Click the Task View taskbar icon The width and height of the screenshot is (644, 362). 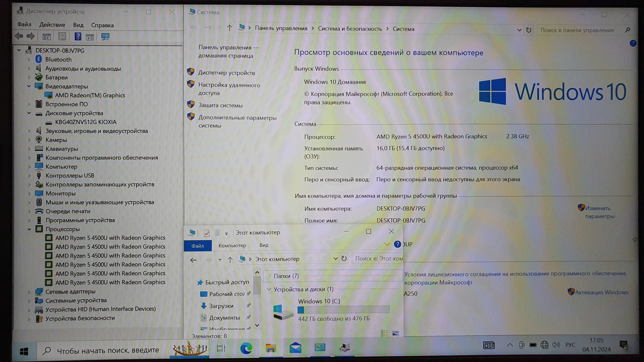tap(221, 348)
